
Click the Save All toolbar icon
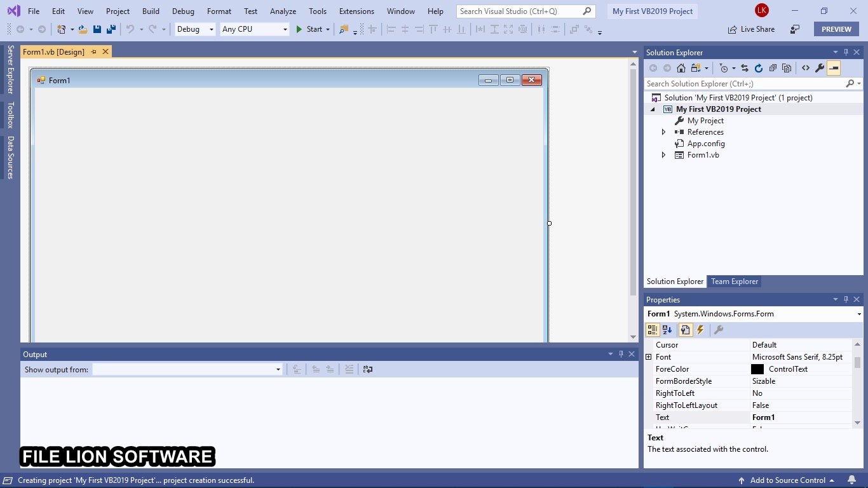[x=111, y=29]
